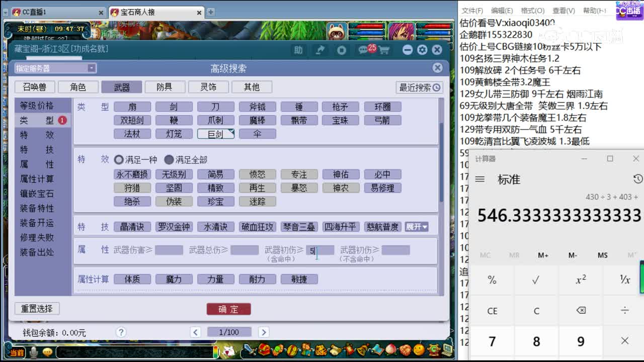Toggle 永不磨损 special effect
The width and height of the screenshot is (644, 362).
pyautogui.click(x=132, y=174)
